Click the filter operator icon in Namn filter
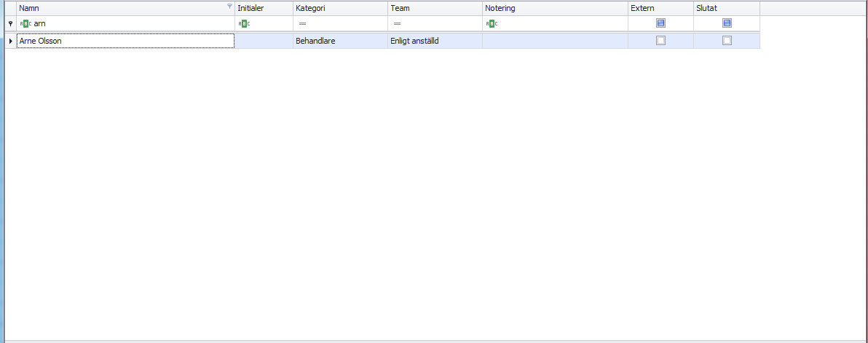Screen dimensions: 868x343 [x=25, y=24]
